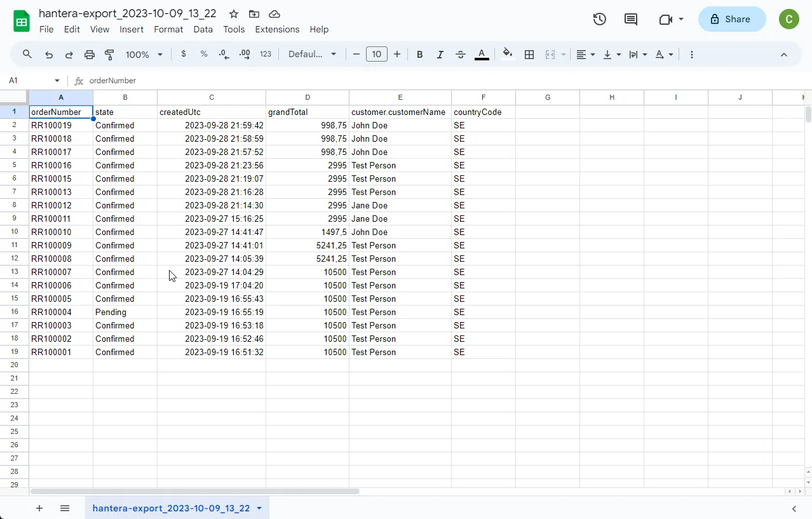
Task: Toggle strikethrough formatting
Action: (x=460, y=54)
